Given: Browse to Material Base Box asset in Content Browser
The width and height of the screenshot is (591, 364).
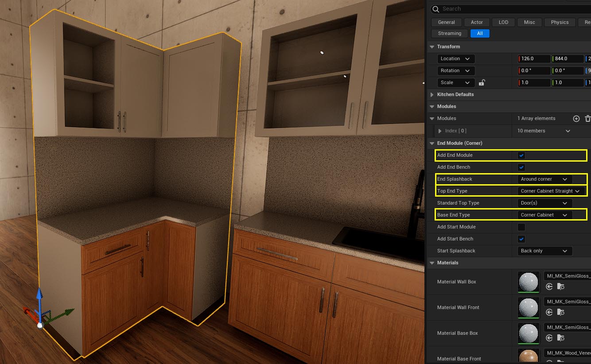Looking at the screenshot, I should click(x=560, y=338).
